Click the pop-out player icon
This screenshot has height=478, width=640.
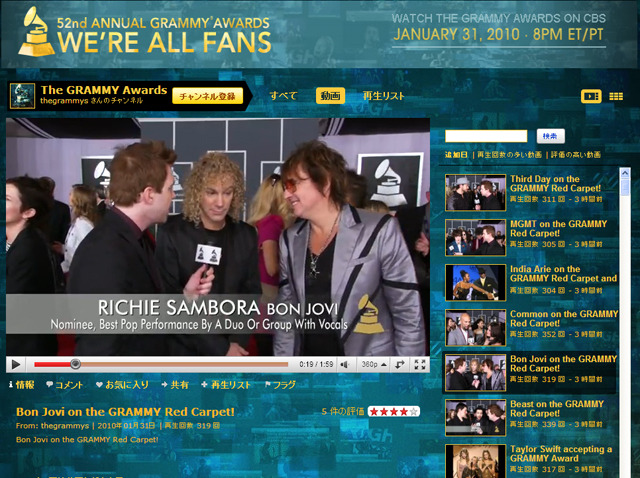click(x=400, y=364)
